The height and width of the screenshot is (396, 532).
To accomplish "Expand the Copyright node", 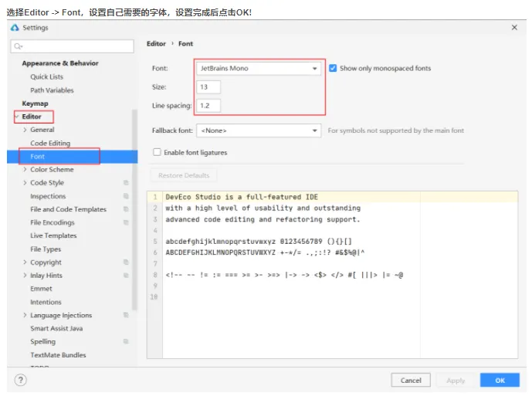I will pyautogui.click(x=25, y=262).
